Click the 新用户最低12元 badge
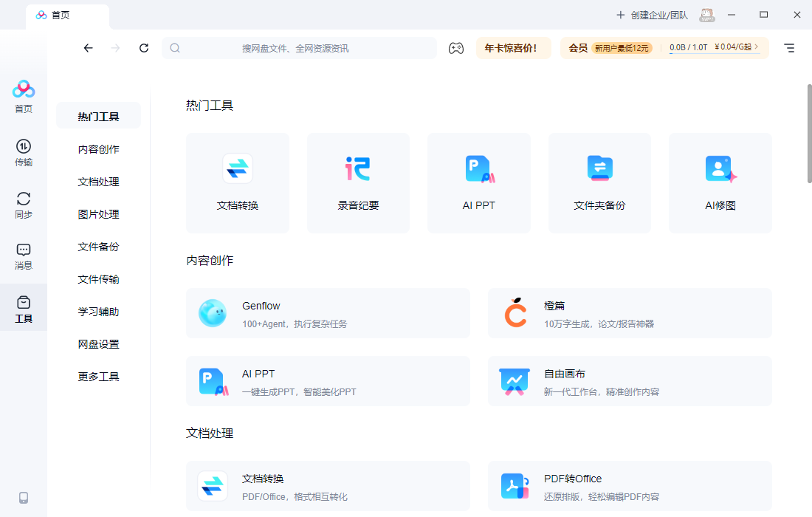 pos(622,48)
